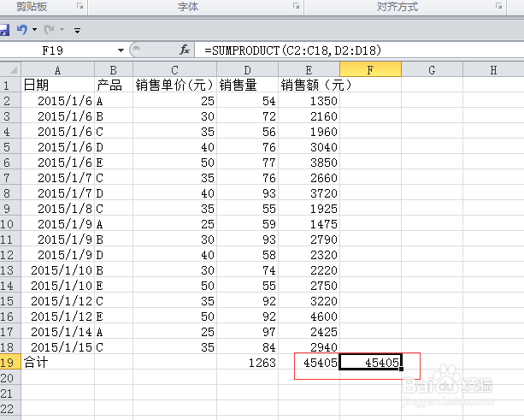524x420 pixels.
Task: Click sales amount cell 2425
Action: pyautogui.click(x=309, y=331)
